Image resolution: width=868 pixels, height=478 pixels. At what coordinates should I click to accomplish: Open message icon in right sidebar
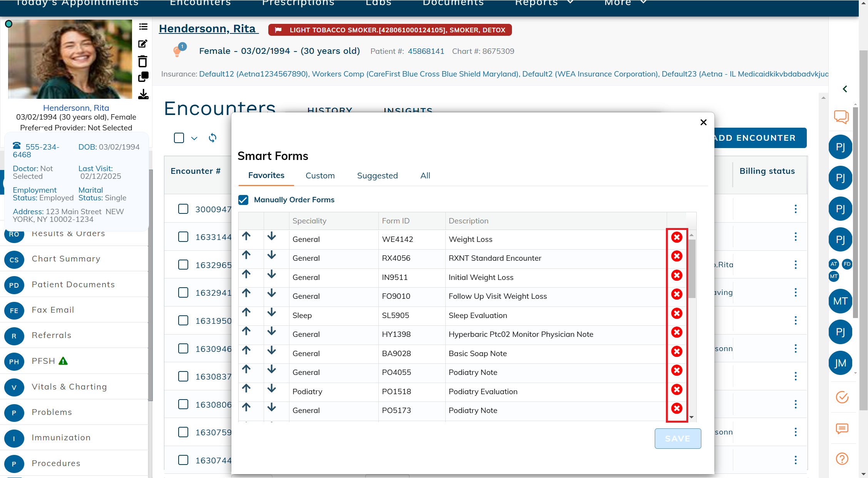click(842, 428)
